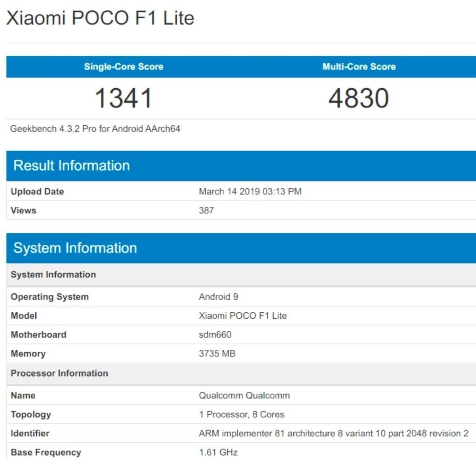
Task: Click the Single-Core Score header
Action: [x=124, y=66]
